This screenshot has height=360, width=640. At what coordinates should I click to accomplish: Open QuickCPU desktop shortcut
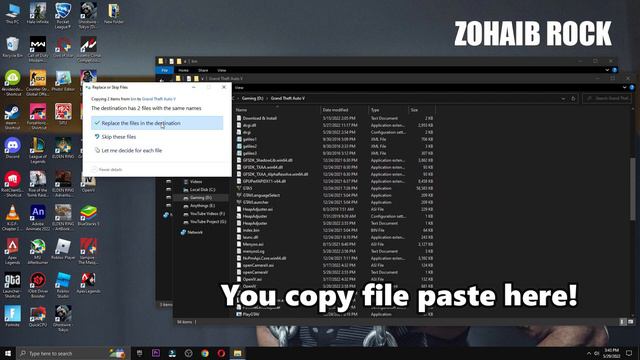(x=38, y=317)
